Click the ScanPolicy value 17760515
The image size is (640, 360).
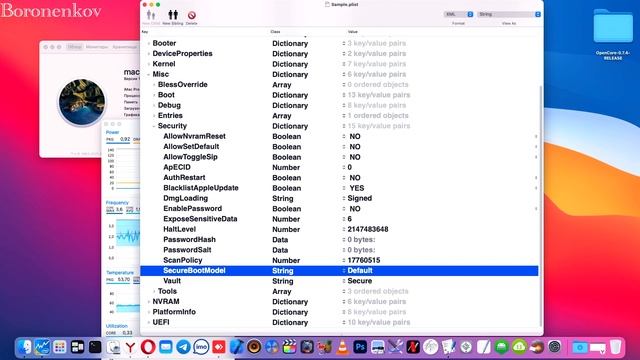coord(364,260)
